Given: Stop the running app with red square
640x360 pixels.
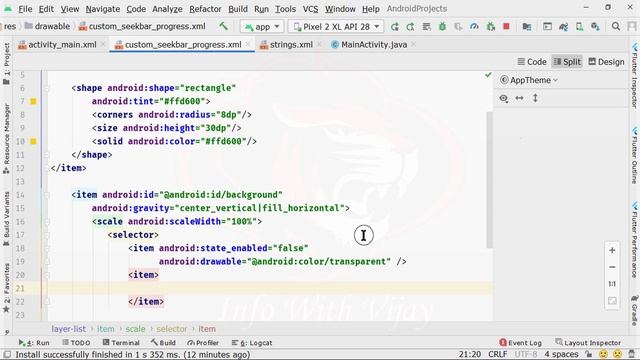Looking at the screenshot, I should pyautogui.click(x=507, y=27).
